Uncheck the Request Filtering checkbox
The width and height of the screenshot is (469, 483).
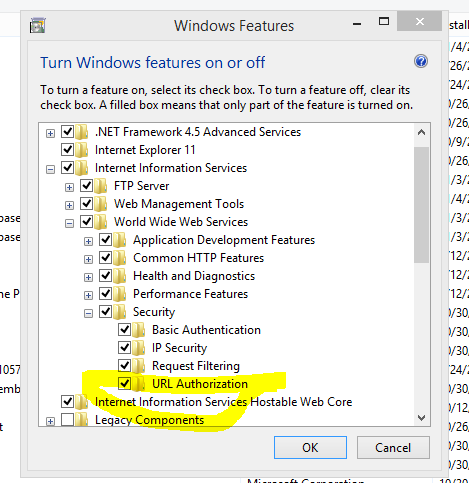(x=125, y=366)
